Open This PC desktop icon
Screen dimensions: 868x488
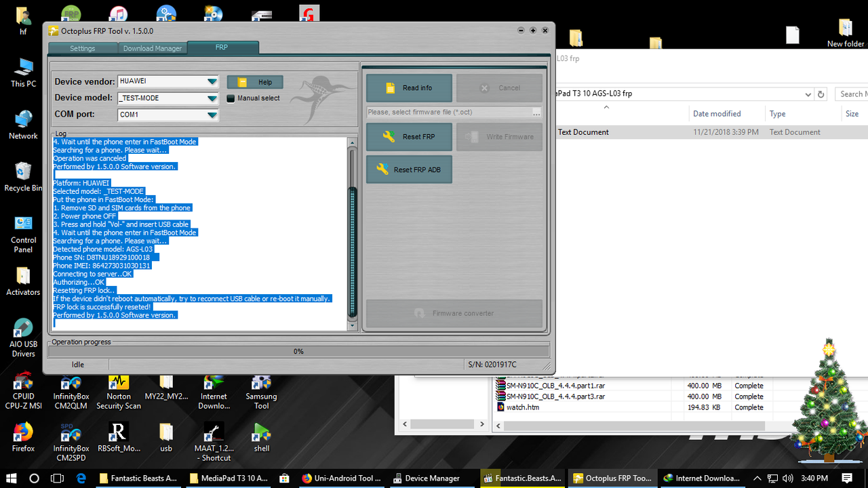pyautogui.click(x=23, y=73)
